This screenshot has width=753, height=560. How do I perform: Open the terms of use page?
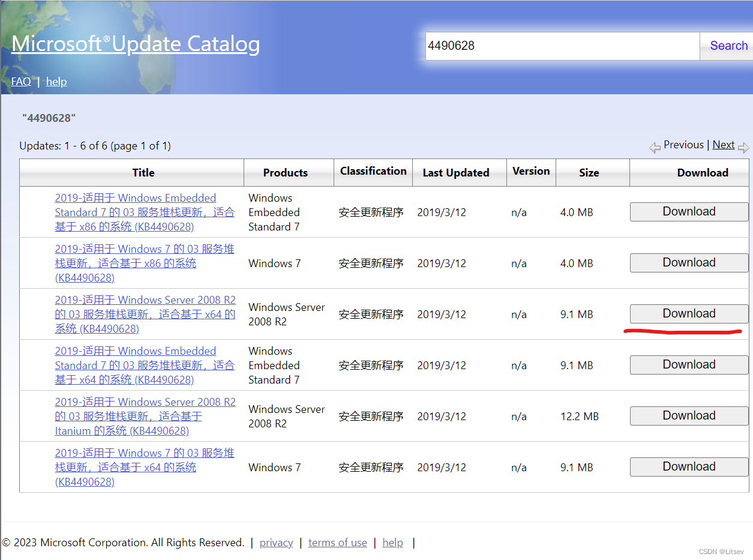[337, 542]
